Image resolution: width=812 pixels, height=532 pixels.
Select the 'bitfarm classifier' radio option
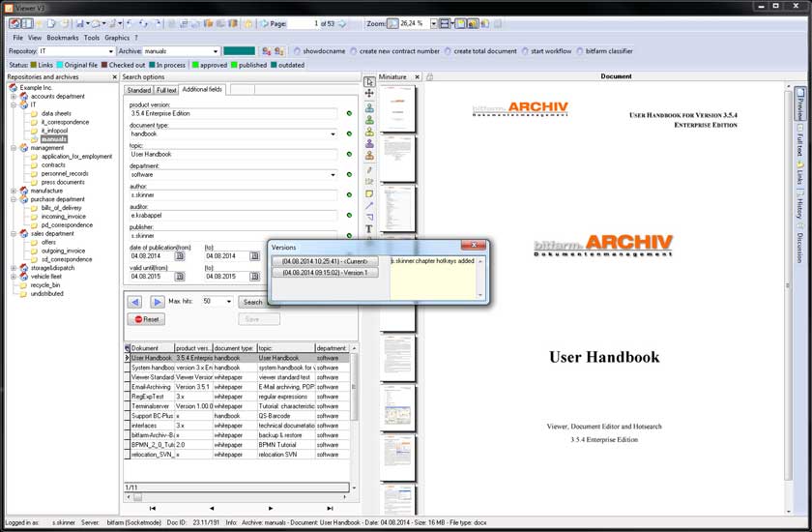tap(579, 51)
